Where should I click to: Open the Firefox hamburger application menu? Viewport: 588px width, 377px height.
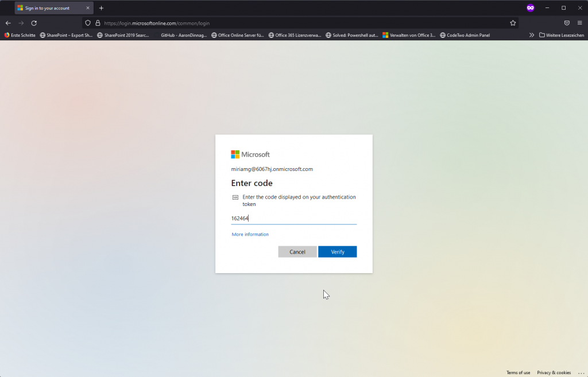coord(580,23)
